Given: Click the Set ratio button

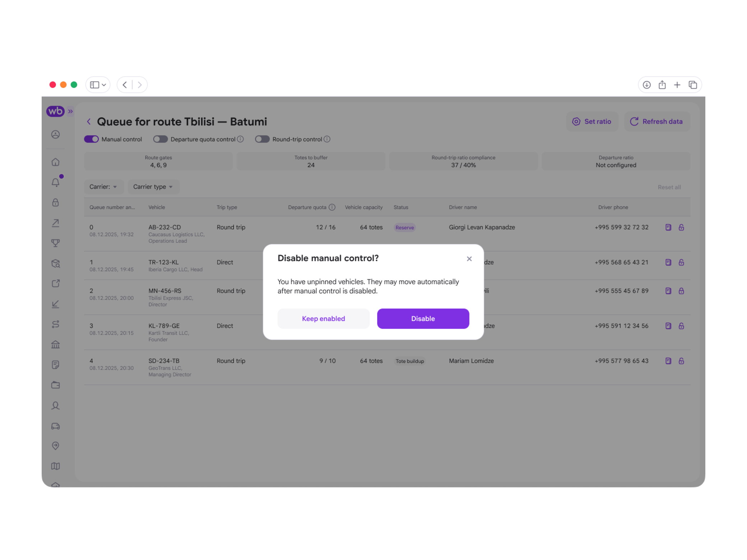Looking at the screenshot, I should [592, 121].
